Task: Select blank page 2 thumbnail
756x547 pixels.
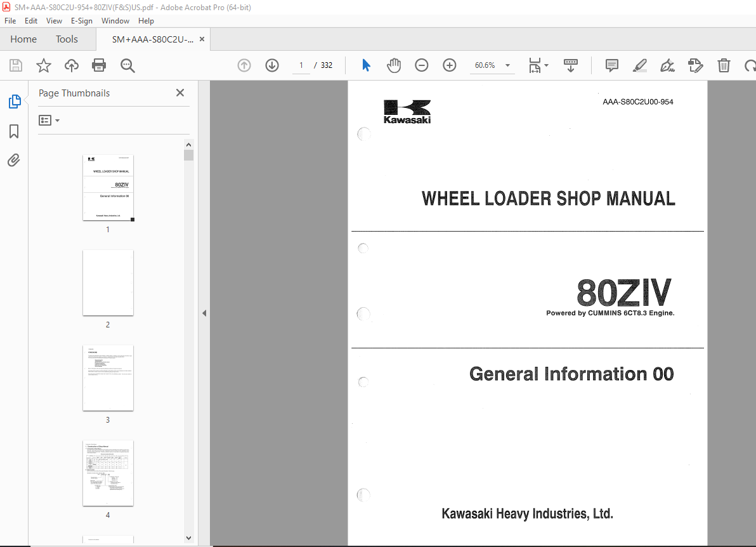Action: click(108, 282)
